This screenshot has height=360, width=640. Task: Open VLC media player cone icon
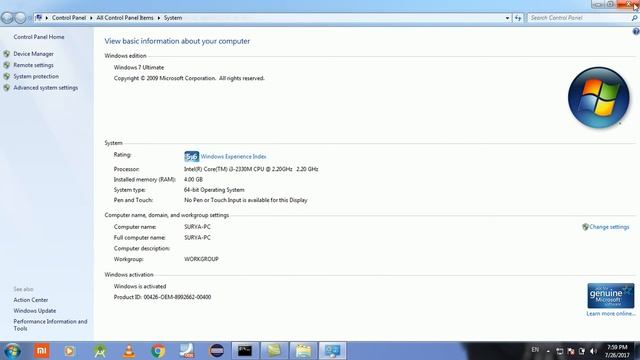(x=129, y=351)
